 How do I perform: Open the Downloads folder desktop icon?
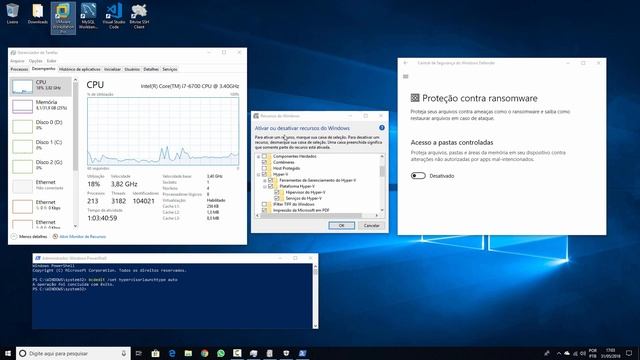[38, 13]
